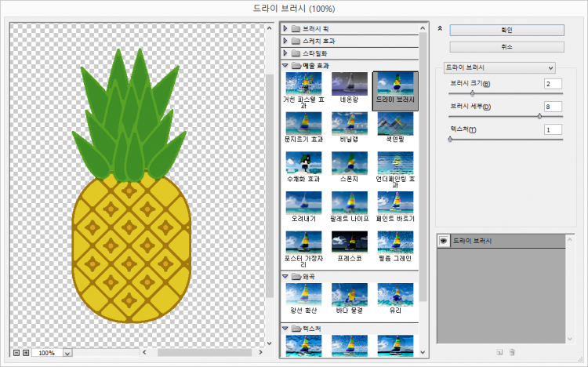Click the zoom in plus icon
Viewport: 588px width, 367px height.
pos(26,353)
